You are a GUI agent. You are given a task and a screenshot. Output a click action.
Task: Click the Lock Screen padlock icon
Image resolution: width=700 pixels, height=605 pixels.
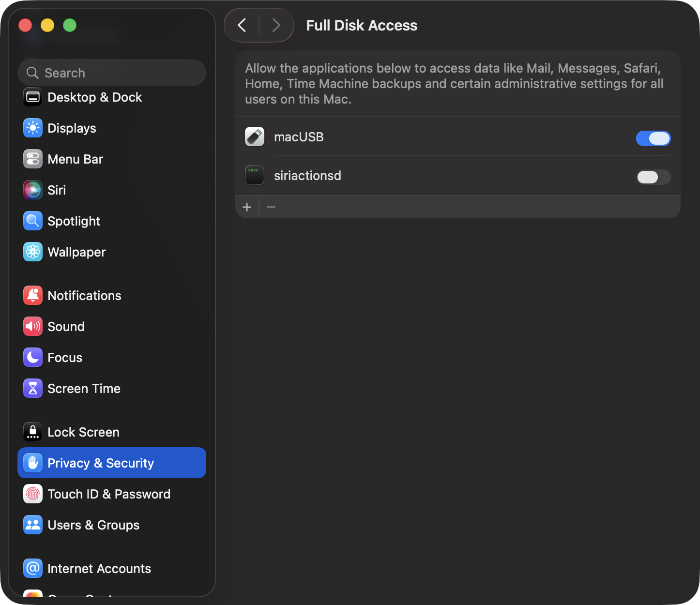[33, 432]
